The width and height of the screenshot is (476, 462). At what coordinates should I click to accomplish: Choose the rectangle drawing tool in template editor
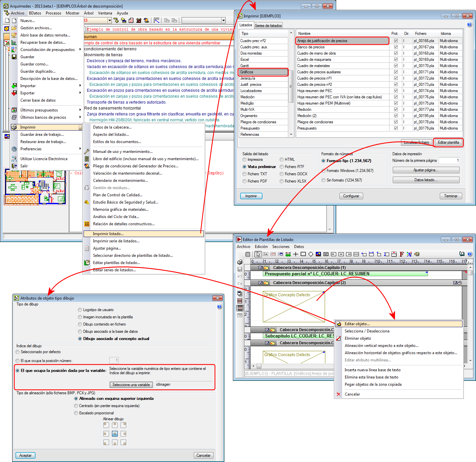303,254
